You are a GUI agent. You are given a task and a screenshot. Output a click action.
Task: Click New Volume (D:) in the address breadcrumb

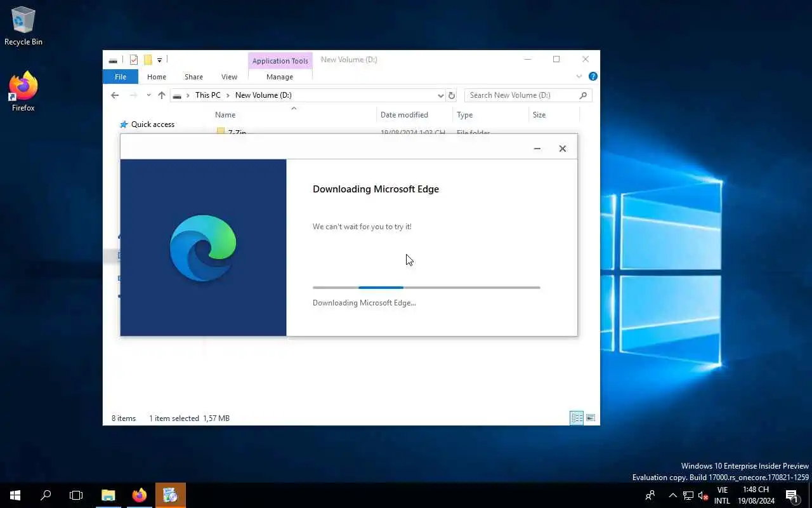[x=263, y=95]
